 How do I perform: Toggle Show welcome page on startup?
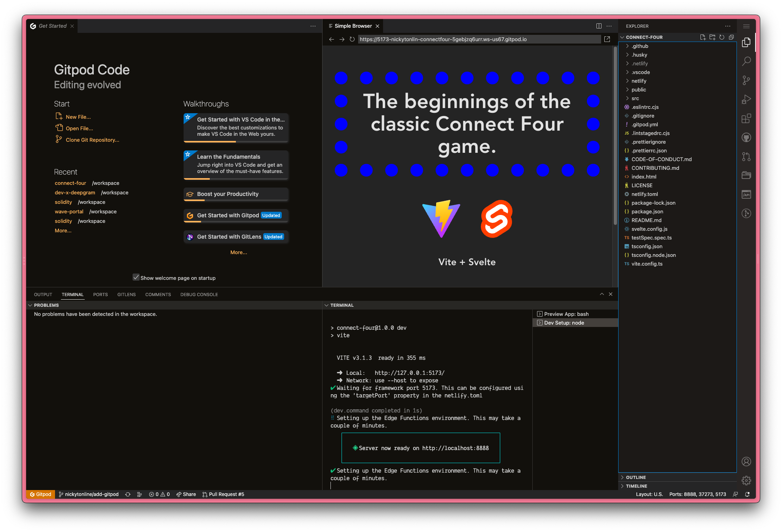tap(136, 277)
